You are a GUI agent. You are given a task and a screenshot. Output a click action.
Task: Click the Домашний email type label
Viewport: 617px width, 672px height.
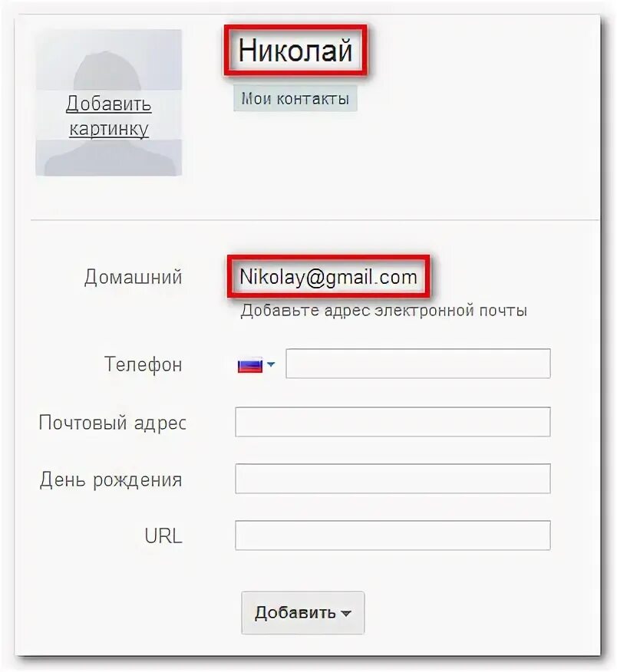[134, 277]
